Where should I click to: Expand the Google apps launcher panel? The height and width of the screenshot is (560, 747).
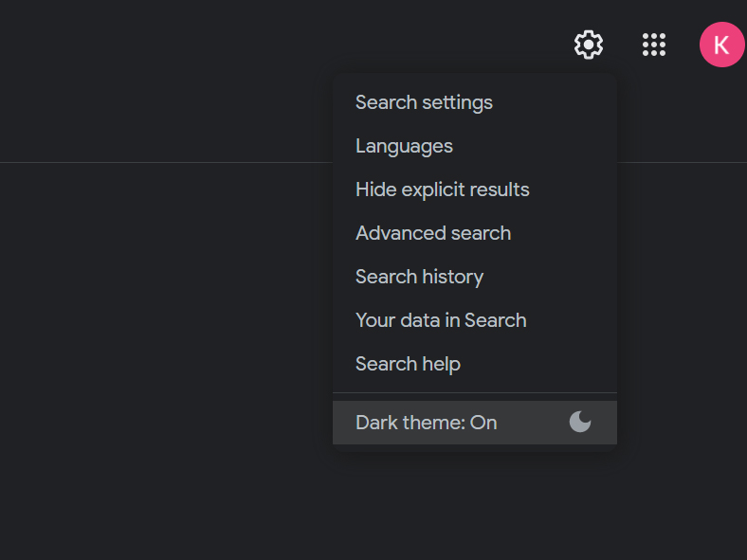click(x=654, y=45)
